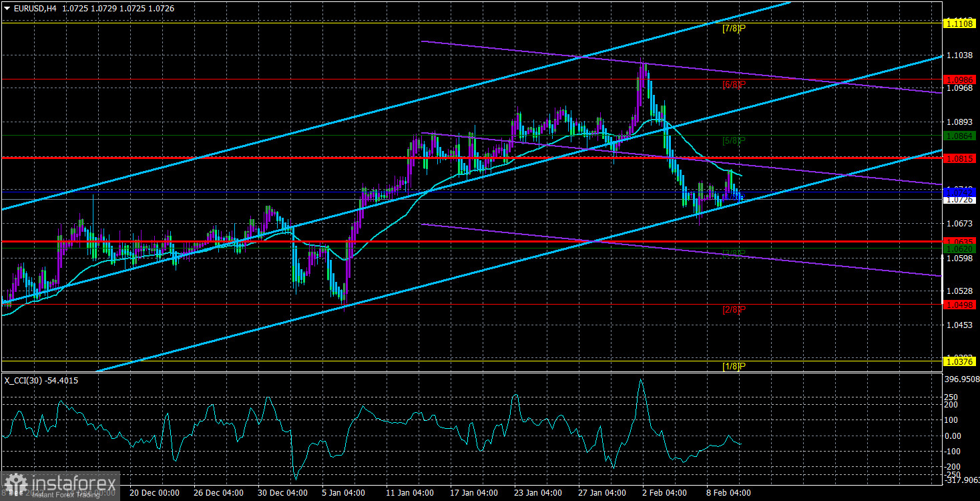Click the 20 Dec 00:00 time label
Image resolution: width=980 pixels, height=501 pixels.
156,493
